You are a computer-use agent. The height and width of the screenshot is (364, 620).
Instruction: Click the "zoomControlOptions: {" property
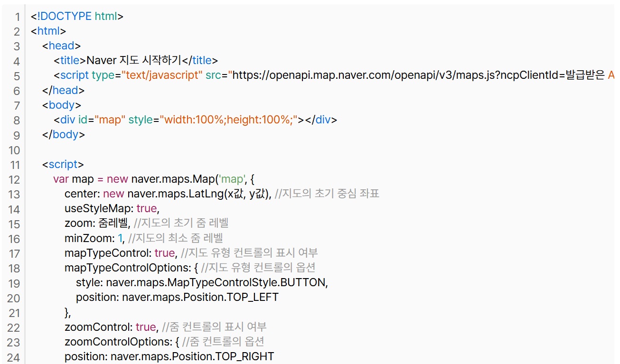tap(122, 342)
